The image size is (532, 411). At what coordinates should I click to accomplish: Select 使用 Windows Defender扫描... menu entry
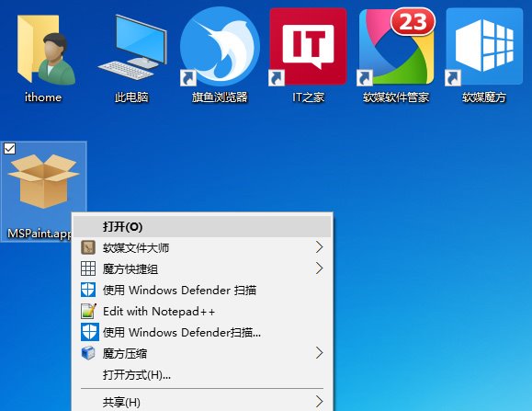coord(202,332)
